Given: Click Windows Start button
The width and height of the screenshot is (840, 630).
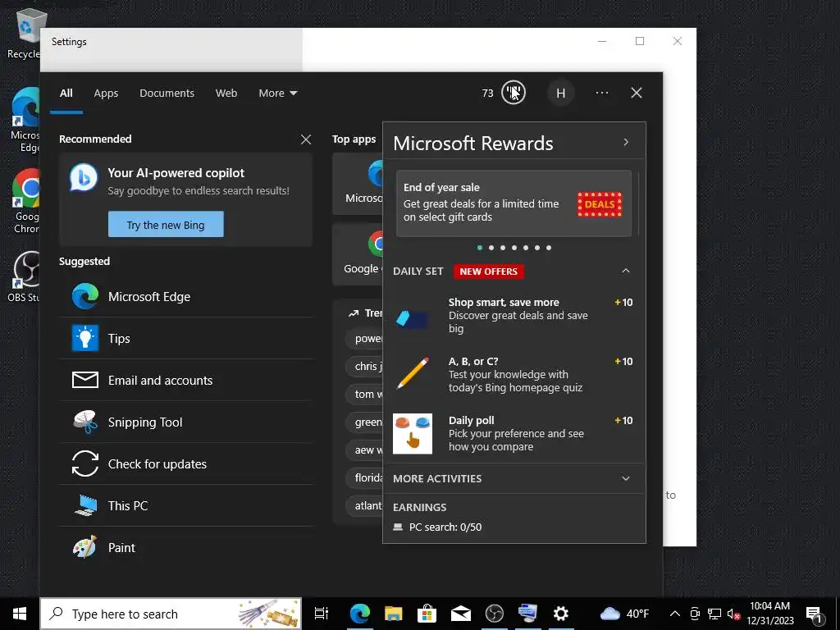Looking at the screenshot, I should (x=20, y=614).
